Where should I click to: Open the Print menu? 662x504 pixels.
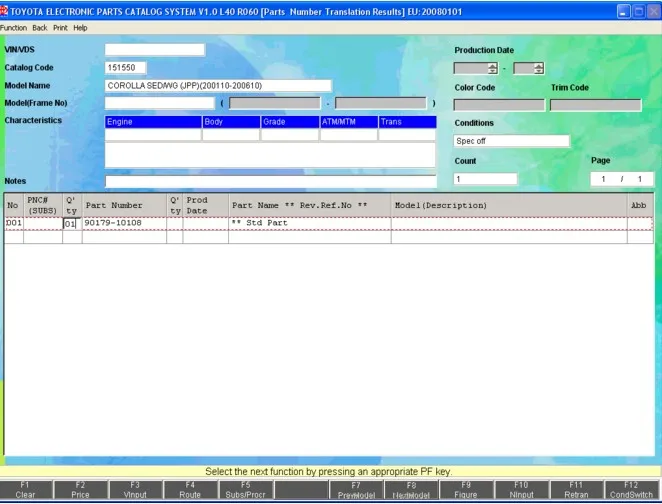[60, 28]
